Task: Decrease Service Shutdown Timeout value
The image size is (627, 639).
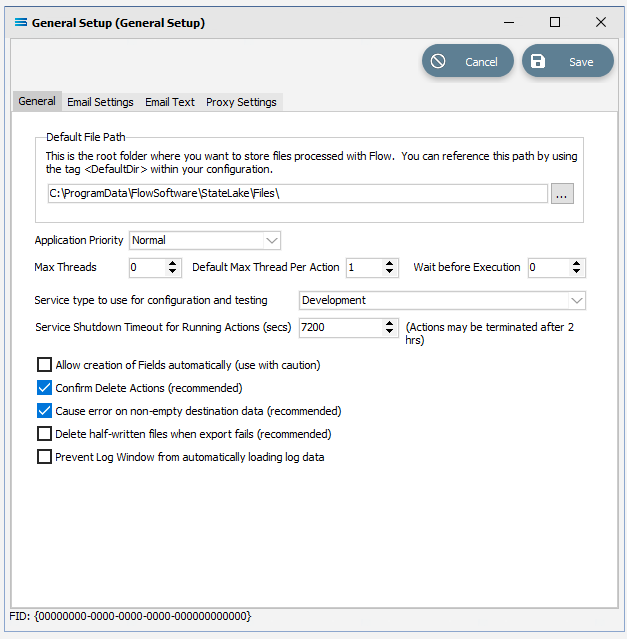Action: 389,331
